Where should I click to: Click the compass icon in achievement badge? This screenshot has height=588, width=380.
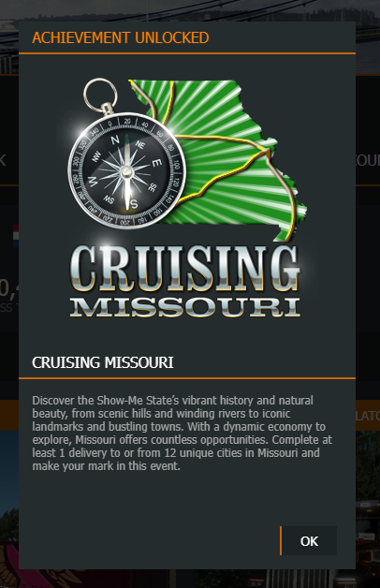(x=126, y=171)
